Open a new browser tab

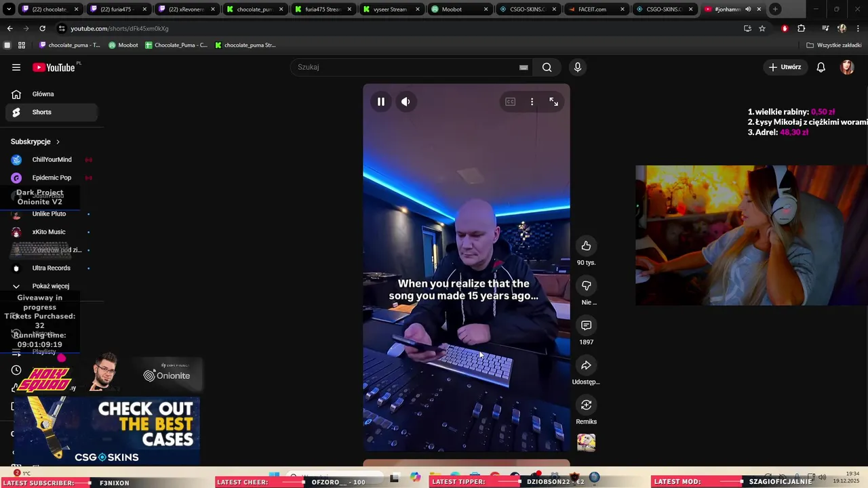point(775,9)
